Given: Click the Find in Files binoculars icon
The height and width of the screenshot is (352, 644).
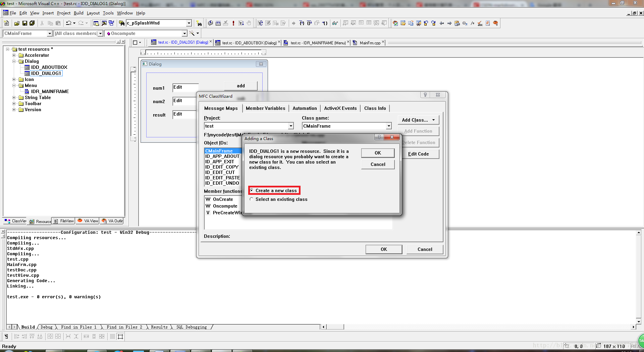Looking at the screenshot, I should (x=122, y=23).
